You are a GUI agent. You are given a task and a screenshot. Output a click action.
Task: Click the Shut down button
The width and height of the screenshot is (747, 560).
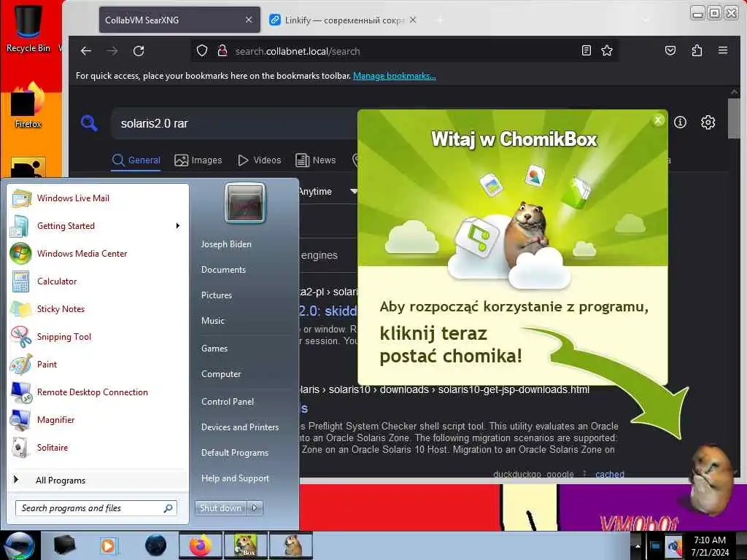[x=221, y=508]
